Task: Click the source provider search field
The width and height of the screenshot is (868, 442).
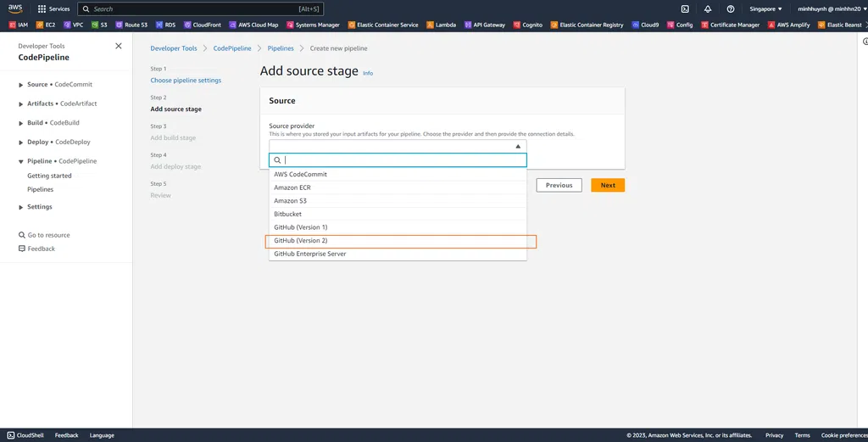Action: coord(403,159)
